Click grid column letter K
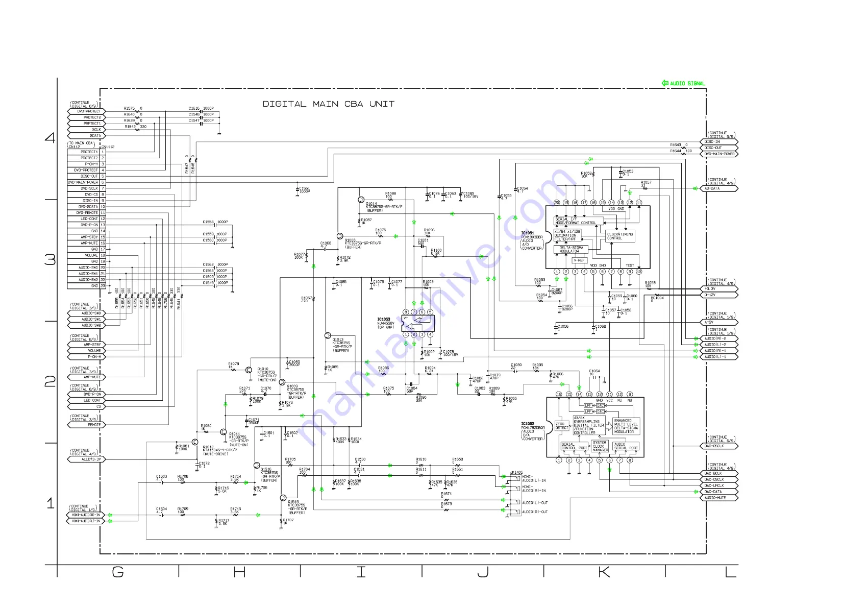Image resolution: width=868 pixels, height=608 pixels. pyautogui.click(x=604, y=572)
